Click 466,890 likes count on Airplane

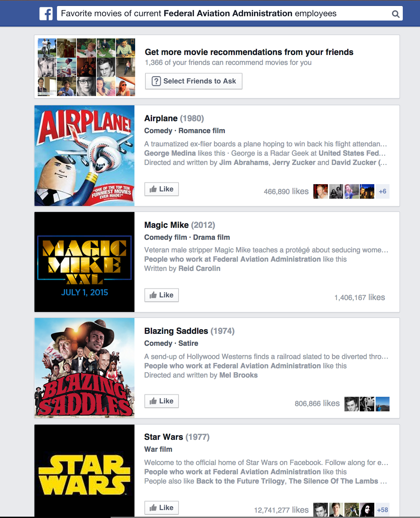[x=286, y=191]
